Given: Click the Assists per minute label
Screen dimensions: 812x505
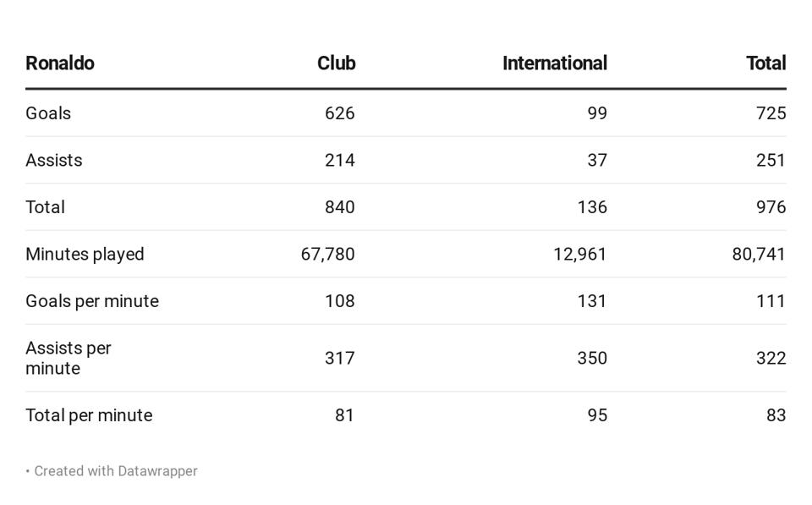Looking at the screenshot, I should pyautogui.click(x=69, y=358).
